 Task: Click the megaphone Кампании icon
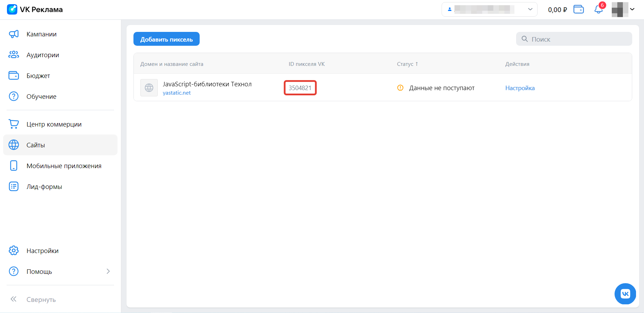(14, 34)
